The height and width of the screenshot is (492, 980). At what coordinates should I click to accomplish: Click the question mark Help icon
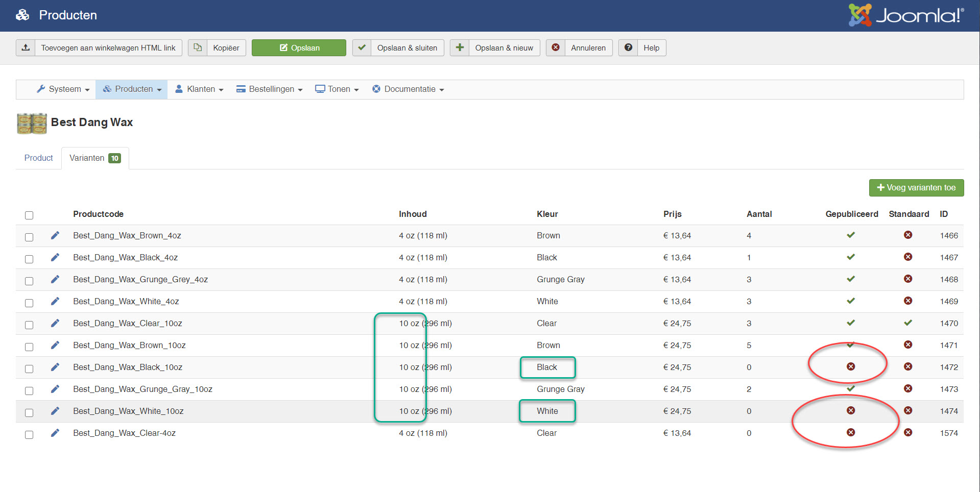pos(628,47)
